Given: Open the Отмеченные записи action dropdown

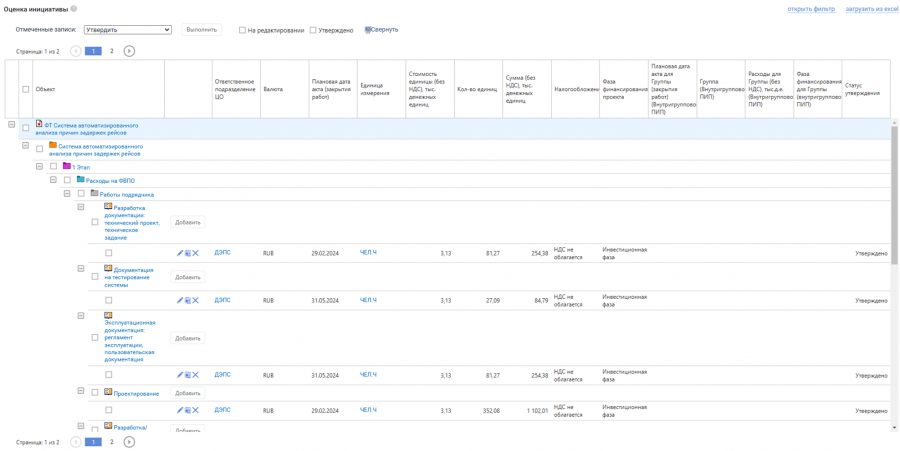Looking at the screenshot, I should tap(127, 30).
